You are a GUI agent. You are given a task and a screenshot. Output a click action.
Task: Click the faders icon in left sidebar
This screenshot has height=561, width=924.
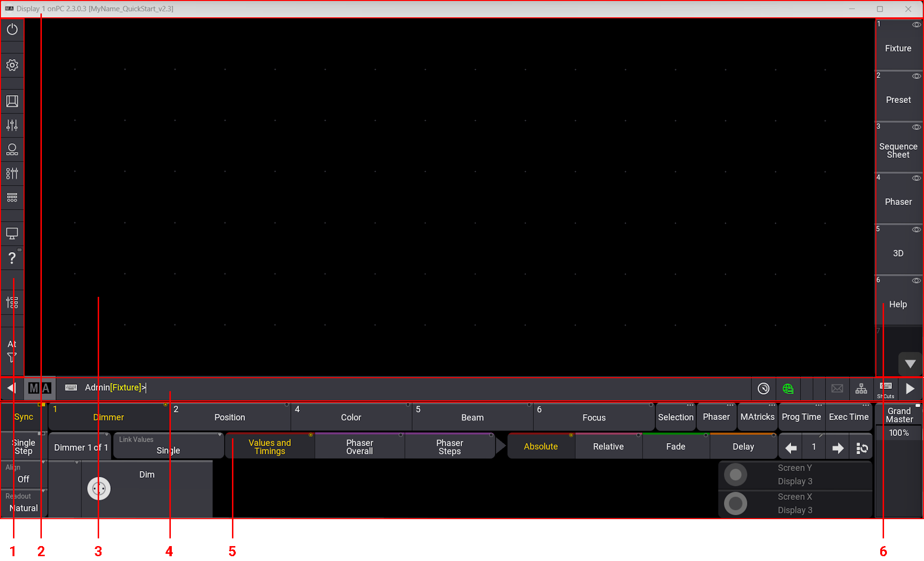pyautogui.click(x=12, y=126)
